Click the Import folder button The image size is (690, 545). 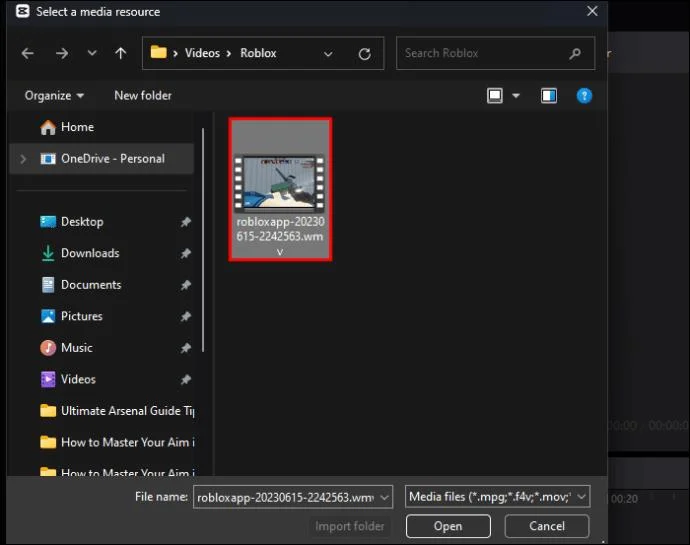(349, 526)
